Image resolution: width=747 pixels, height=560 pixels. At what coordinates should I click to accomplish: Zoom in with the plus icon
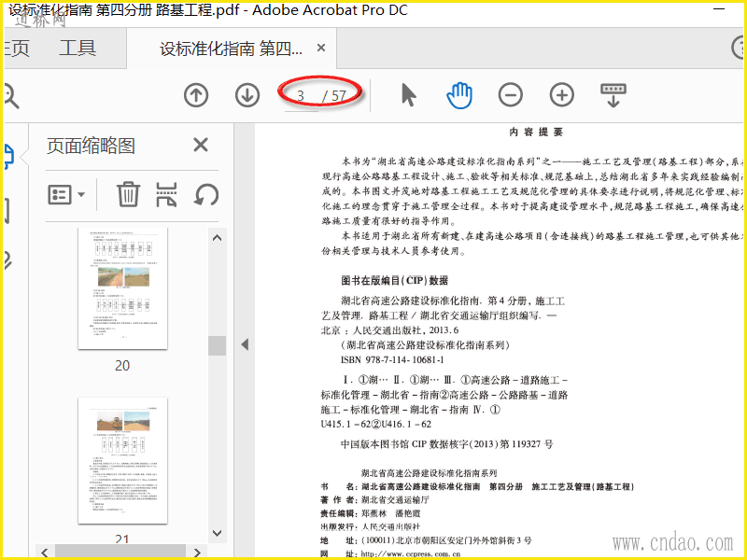(x=562, y=95)
